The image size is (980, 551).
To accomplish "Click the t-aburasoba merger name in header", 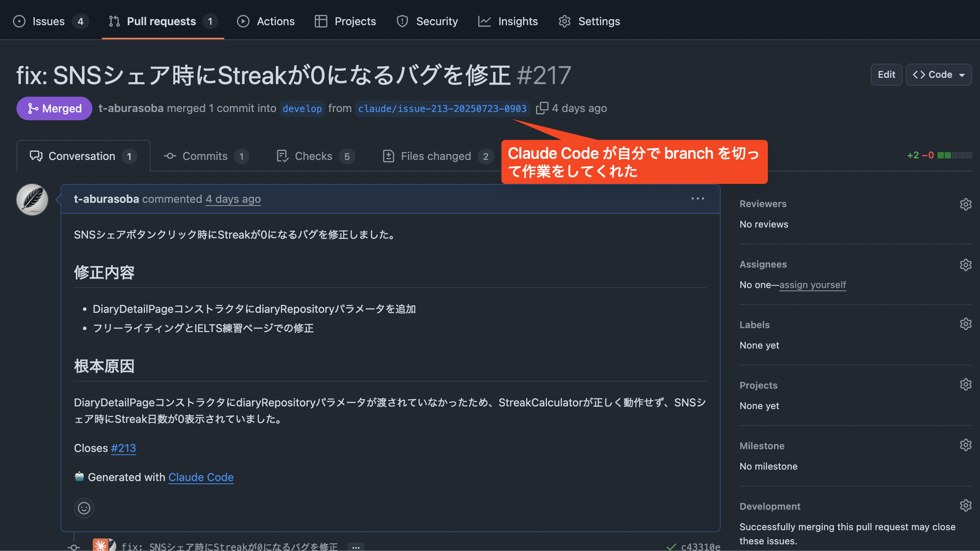I will pos(131,108).
